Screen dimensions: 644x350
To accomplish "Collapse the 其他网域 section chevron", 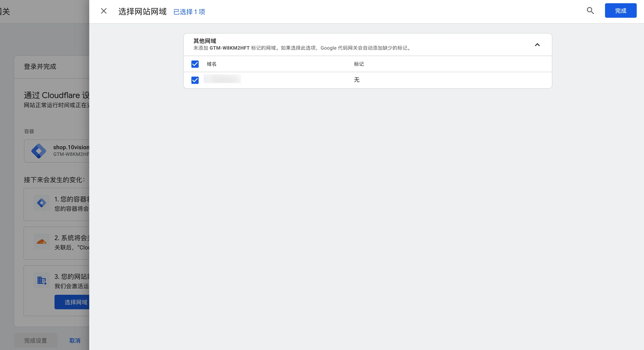I will [x=537, y=45].
